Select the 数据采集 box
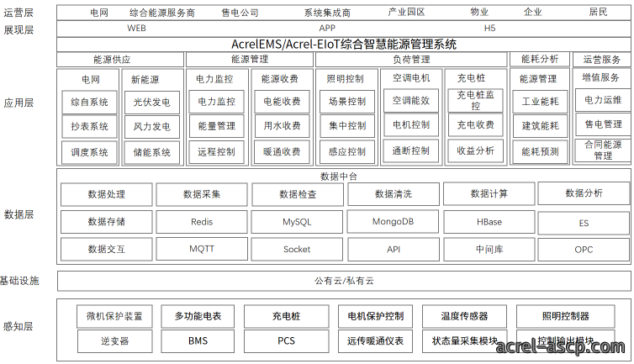Screen dimensions: 634x364 pyautogui.click(x=202, y=194)
